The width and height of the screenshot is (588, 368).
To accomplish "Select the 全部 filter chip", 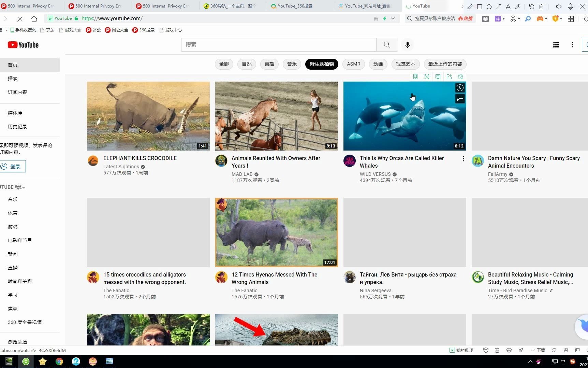I will pos(224,64).
